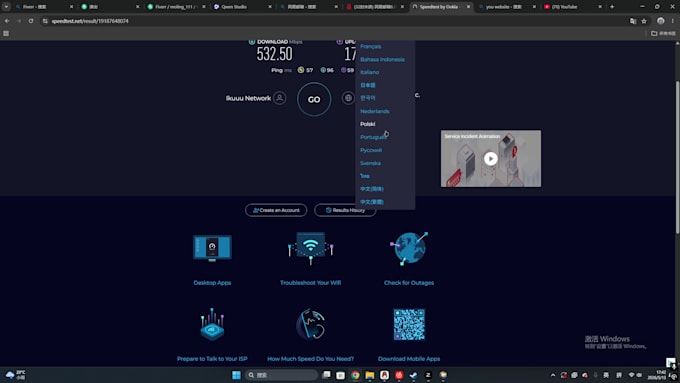Open Prepare to Talk to Your ISP link
680x383 pixels.
pyautogui.click(x=212, y=359)
